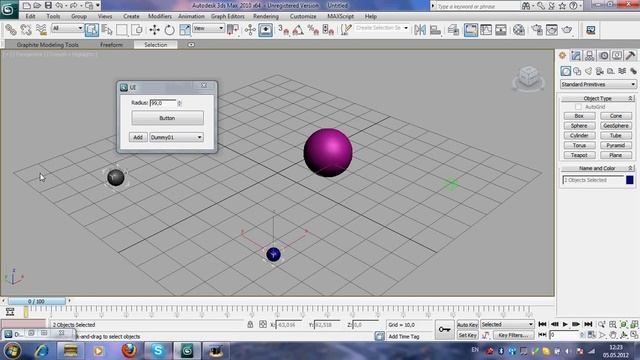Toggle the Selection Lock icon
The height and width of the screenshot is (360, 640).
coord(250,324)
